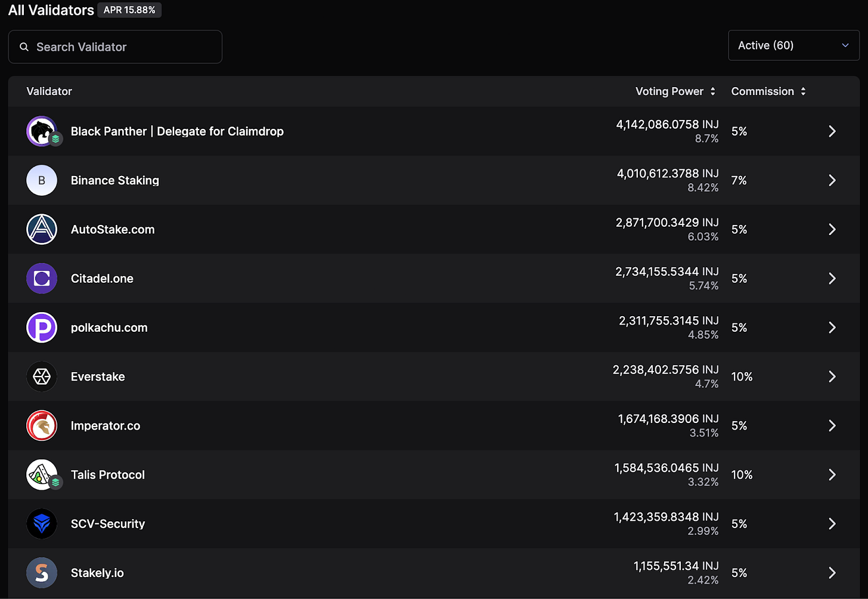Click the Stakely.io logo icon
868x599 pixels.
(x=42, y=573)
